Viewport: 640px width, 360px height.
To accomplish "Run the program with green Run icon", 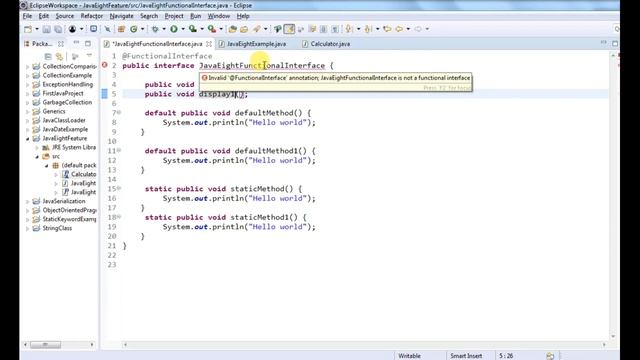I will 174,29.
